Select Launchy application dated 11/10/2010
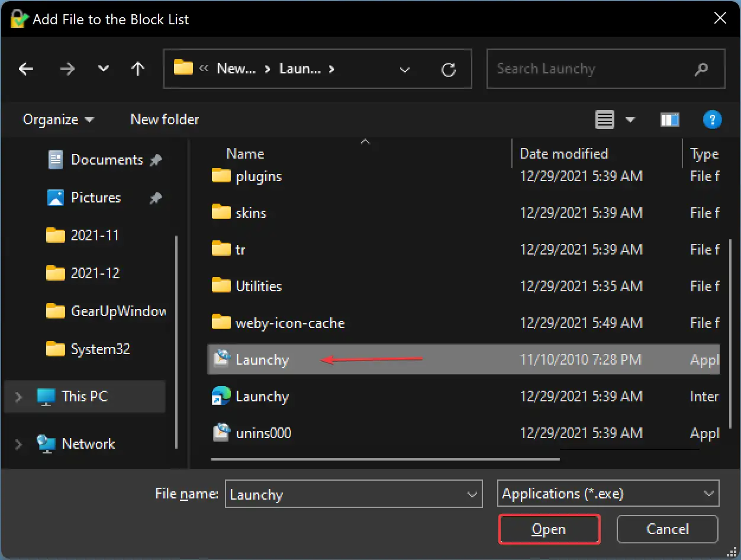741x560 pixels. coord(463,360)
